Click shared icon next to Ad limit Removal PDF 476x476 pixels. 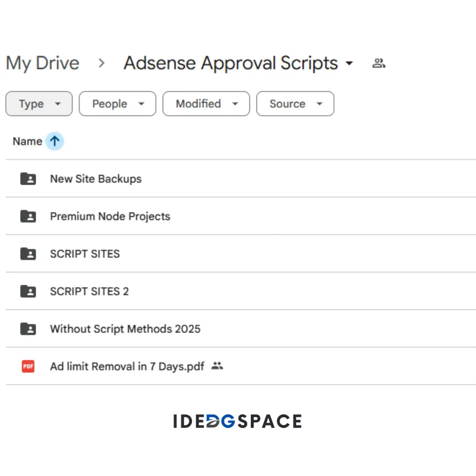[x=217, y=366]
